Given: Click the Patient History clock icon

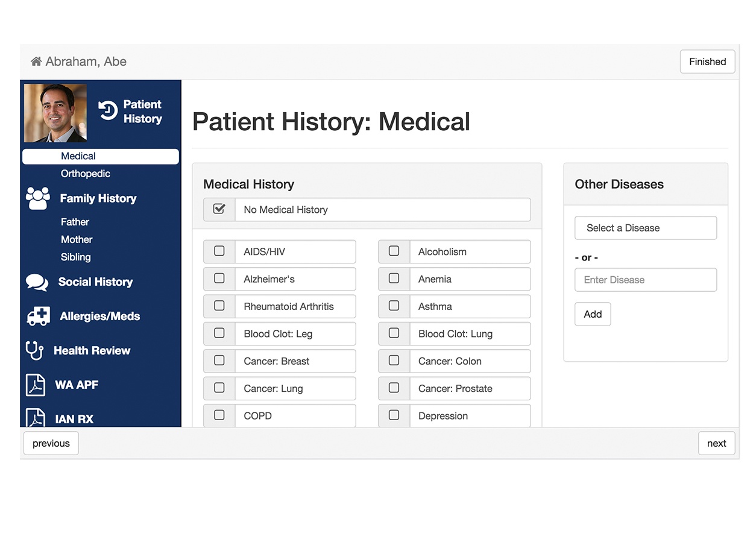Looking at the screenshot, I should [x=108, y=110].
